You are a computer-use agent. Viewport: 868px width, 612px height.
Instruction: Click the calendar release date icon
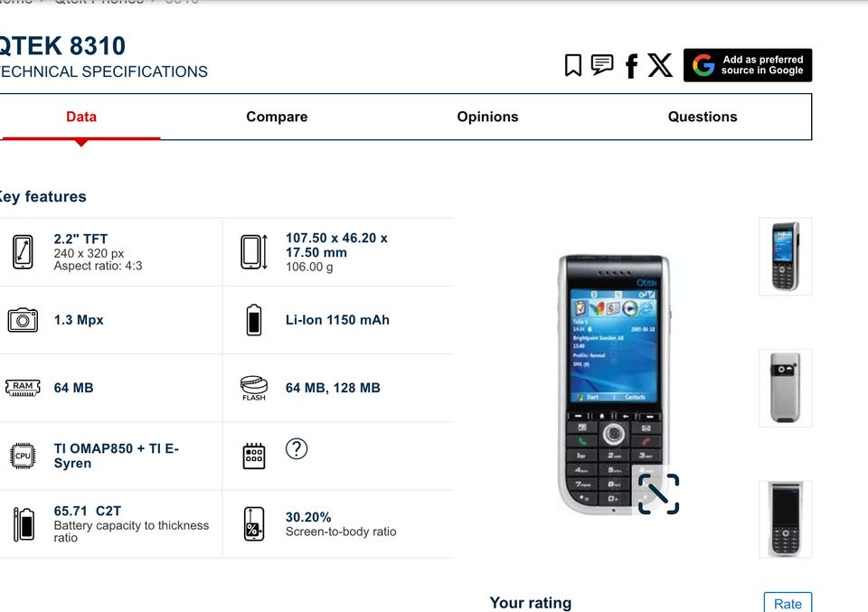point(254,456)
